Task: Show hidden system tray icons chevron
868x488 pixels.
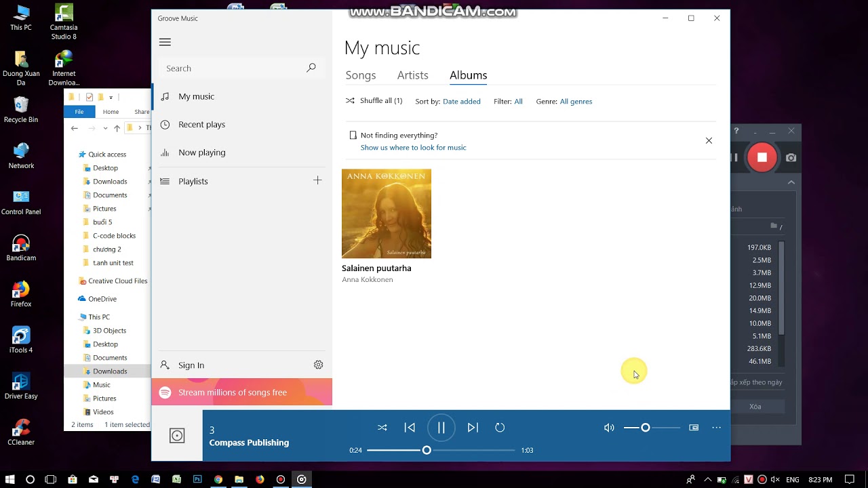Action: click(707, 480)
